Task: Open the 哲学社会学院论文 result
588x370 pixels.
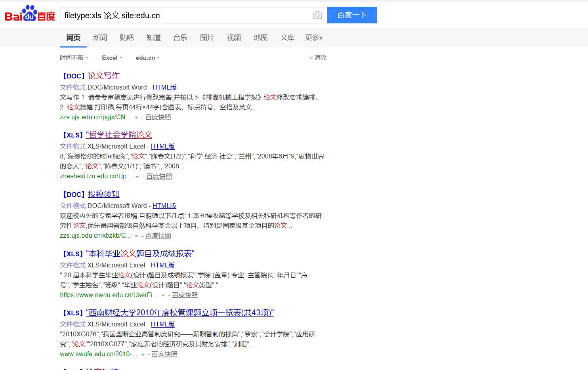Action: tap(119, 135)
